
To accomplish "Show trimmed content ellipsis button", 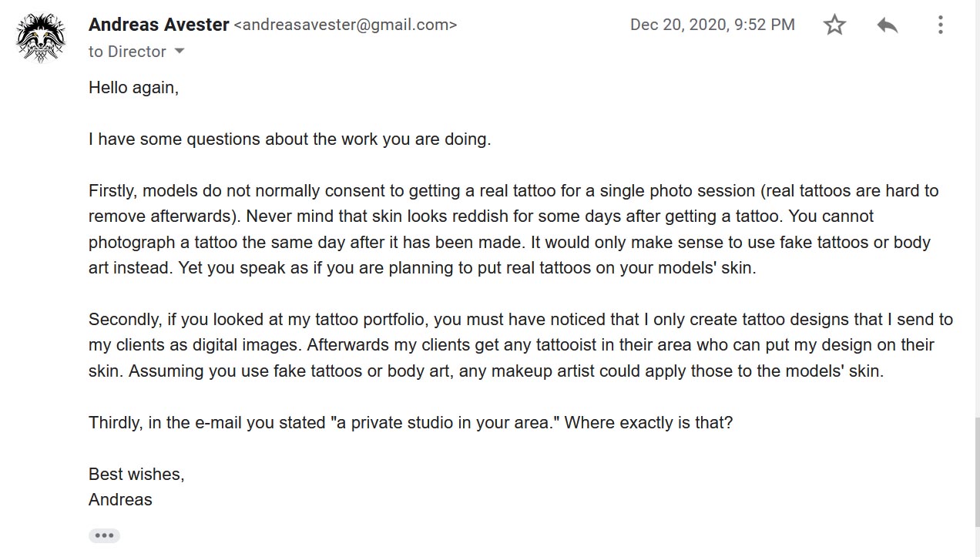I will pyautogui.click(x=104, y=535).
